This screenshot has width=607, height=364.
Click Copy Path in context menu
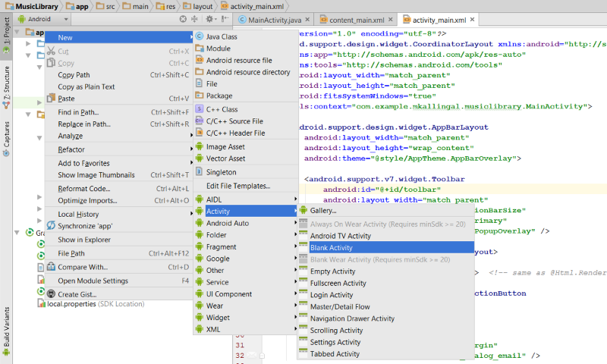119,75
